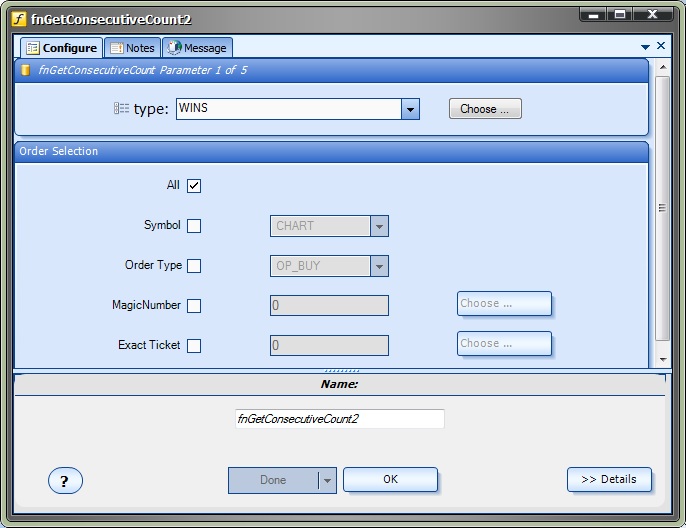
Task: Click the function icon in title bar
Action: point(19,19)
